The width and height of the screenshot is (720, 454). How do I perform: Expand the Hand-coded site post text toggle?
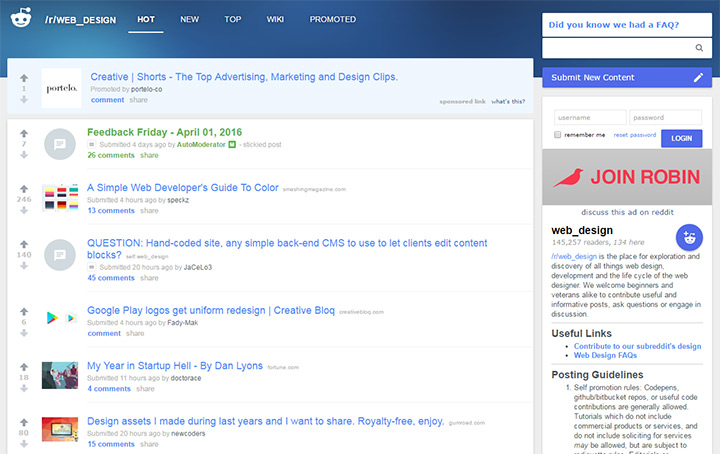[x=91, y=267]
